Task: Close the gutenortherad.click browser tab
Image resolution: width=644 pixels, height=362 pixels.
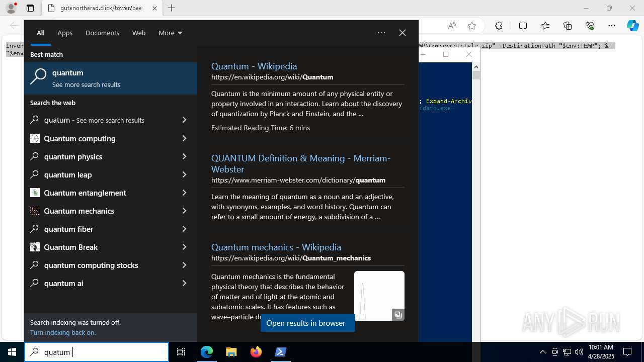Action: (154, 8)
